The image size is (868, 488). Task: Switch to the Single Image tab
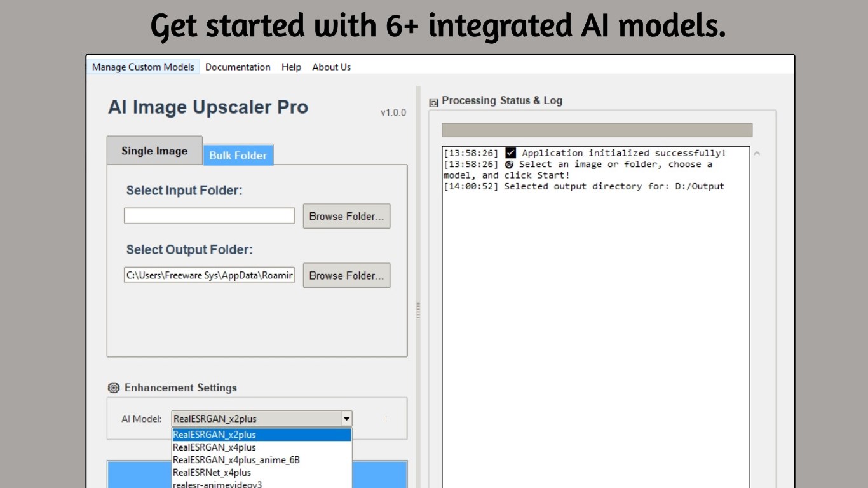tap(154, 151)
